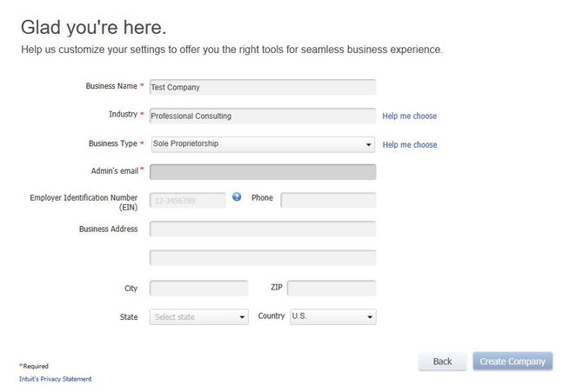Click the Country dropdown arrow
The height and width of the screenshot is (392, 563).
[x=370, y=317]
